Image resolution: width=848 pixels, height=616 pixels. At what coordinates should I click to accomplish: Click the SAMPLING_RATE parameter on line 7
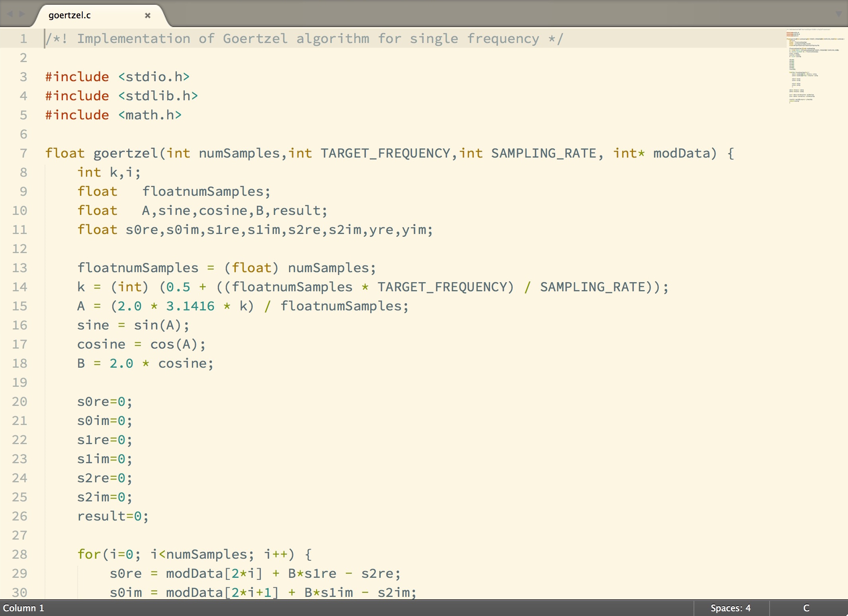pyautogui.click(x=543, y=153)
